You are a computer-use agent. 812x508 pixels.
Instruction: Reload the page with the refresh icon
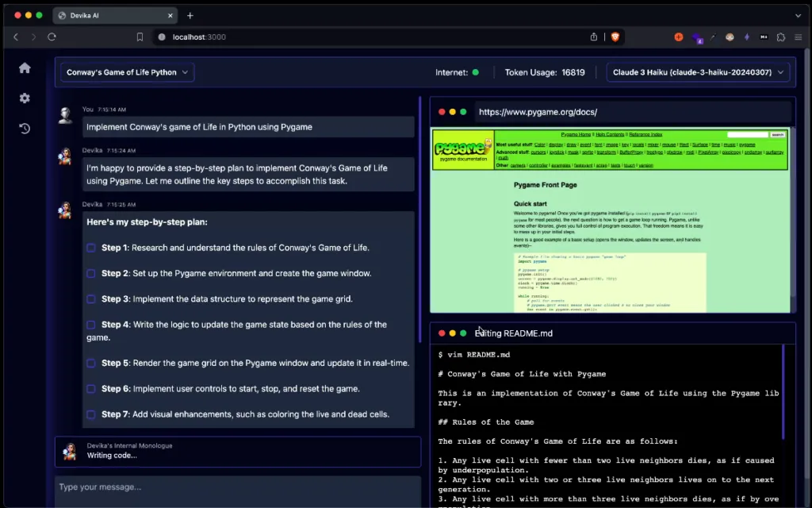point(52,37)
